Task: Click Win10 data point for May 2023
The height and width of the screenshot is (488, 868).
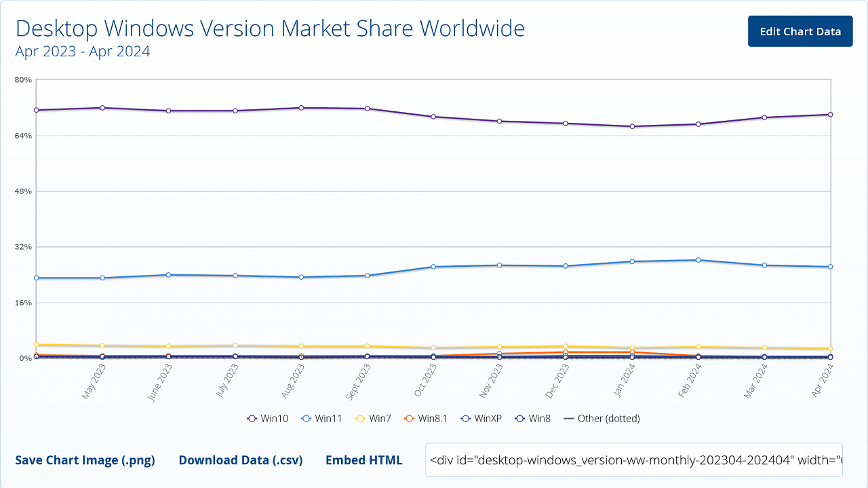Action: point(102,107)
